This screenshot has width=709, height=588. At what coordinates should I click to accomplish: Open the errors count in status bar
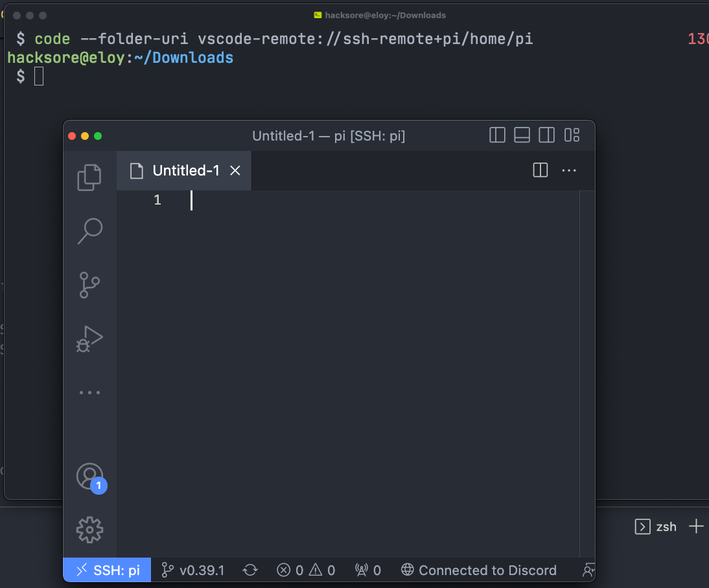pos(290,570)
